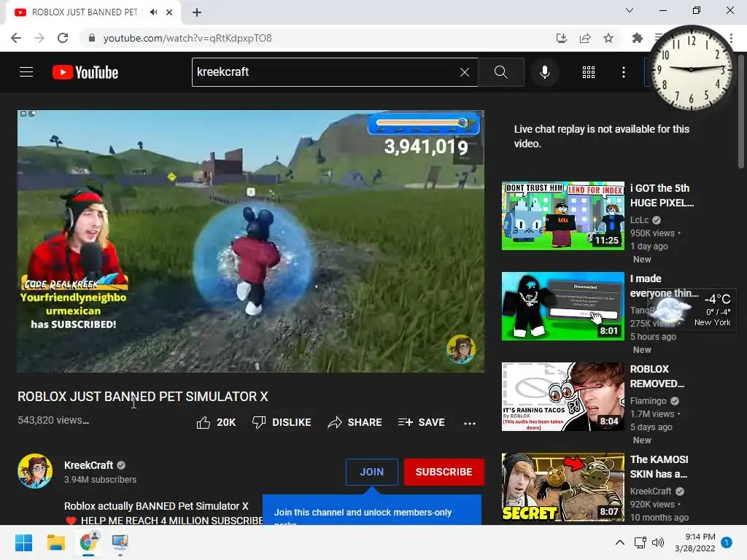This screenshot has width=747, height=560.
Task: Start voice search with the microphone
Action: click(x=544, y=72)
